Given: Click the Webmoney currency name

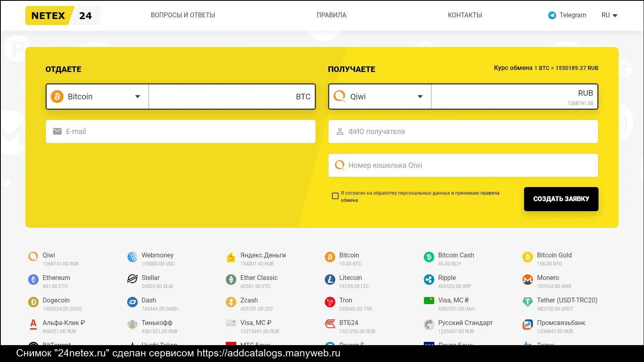Looking at the screenshot, I should tap(157, 255).
